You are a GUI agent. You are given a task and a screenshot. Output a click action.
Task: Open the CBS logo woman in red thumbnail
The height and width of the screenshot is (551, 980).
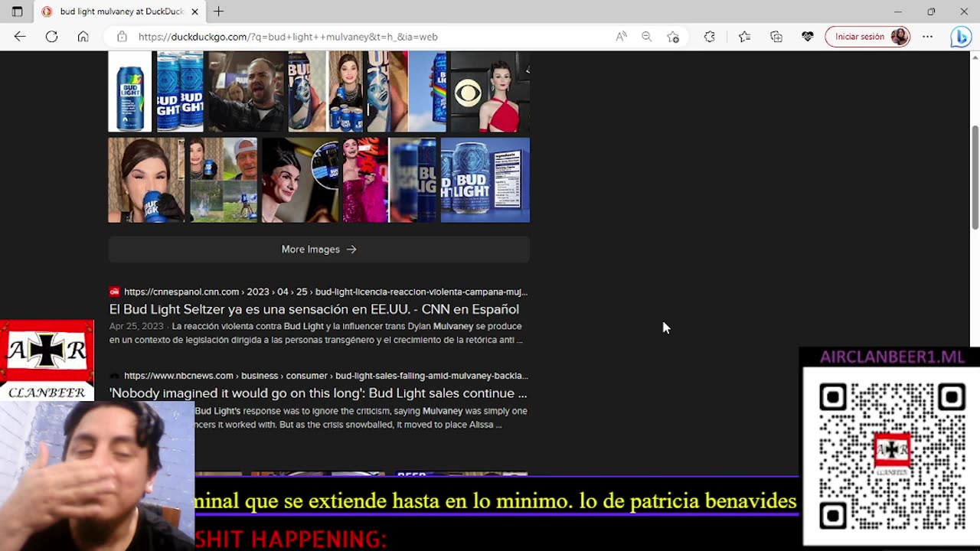click(x=490, y=92)
